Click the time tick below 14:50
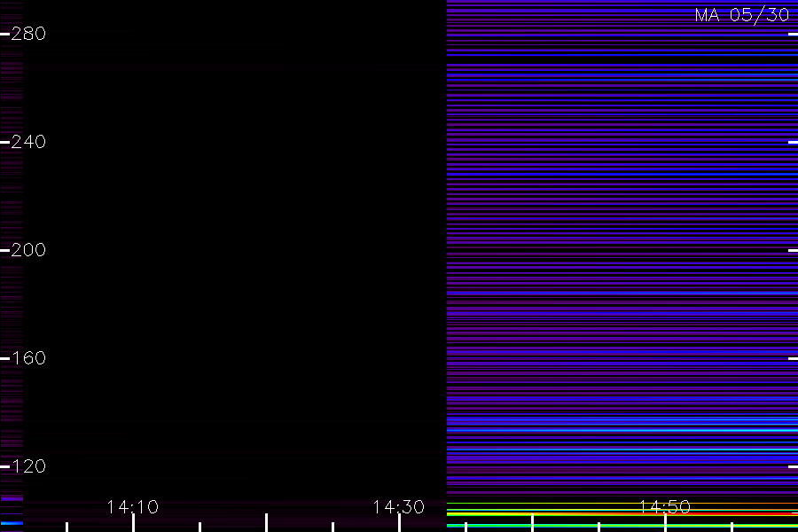The width and height of the screenshot is (798, 532). coord(665,523)
